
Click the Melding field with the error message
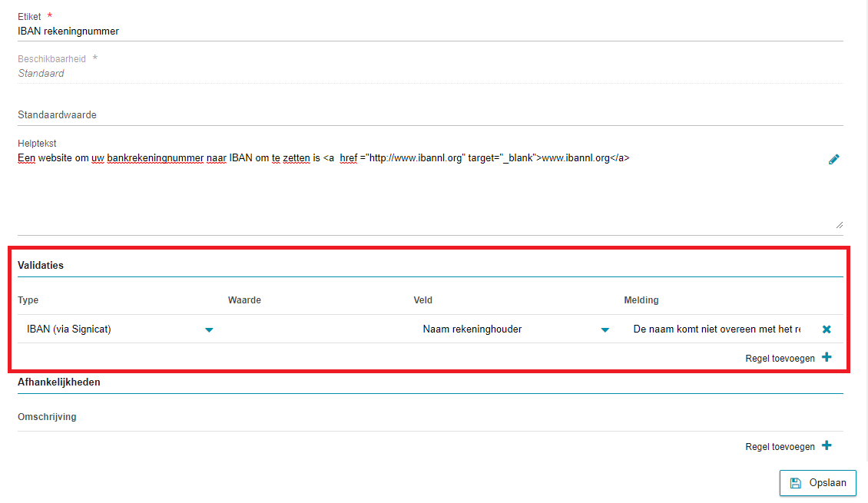click(x=716, y=329)
